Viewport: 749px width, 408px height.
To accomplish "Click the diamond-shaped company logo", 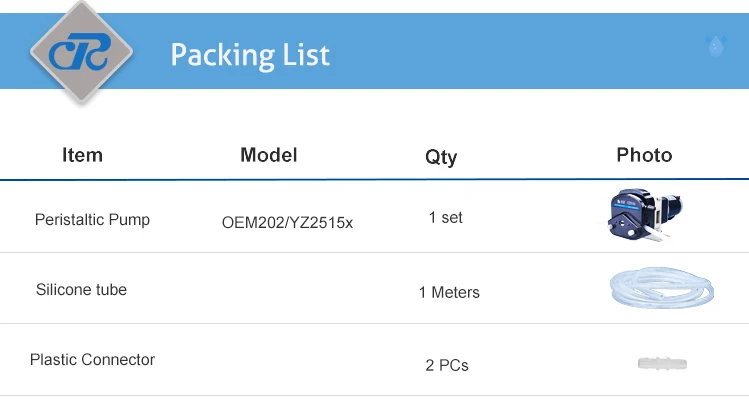I will 82,52.
